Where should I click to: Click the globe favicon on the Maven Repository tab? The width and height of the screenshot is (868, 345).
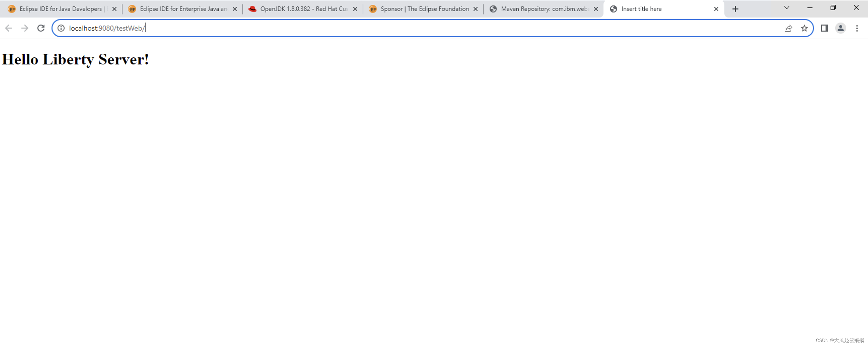493,9
